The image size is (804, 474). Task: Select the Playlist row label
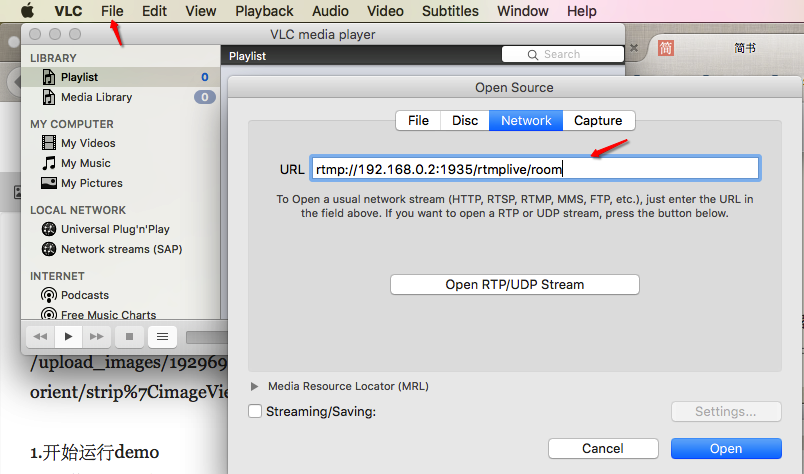tap(79, 77)
